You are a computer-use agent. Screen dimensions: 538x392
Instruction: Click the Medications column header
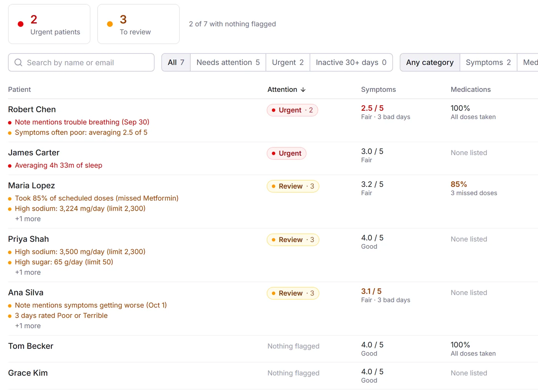470,90
